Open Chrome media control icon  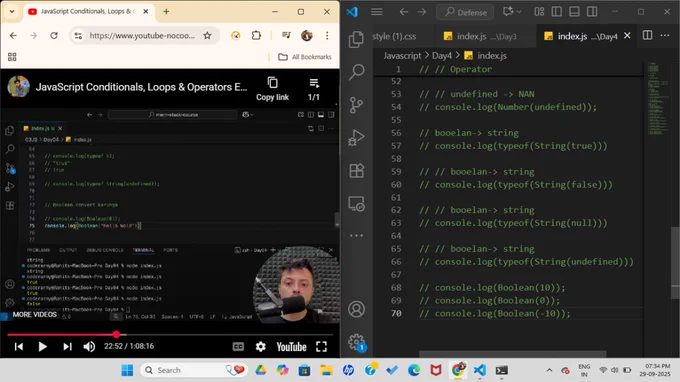286,36
